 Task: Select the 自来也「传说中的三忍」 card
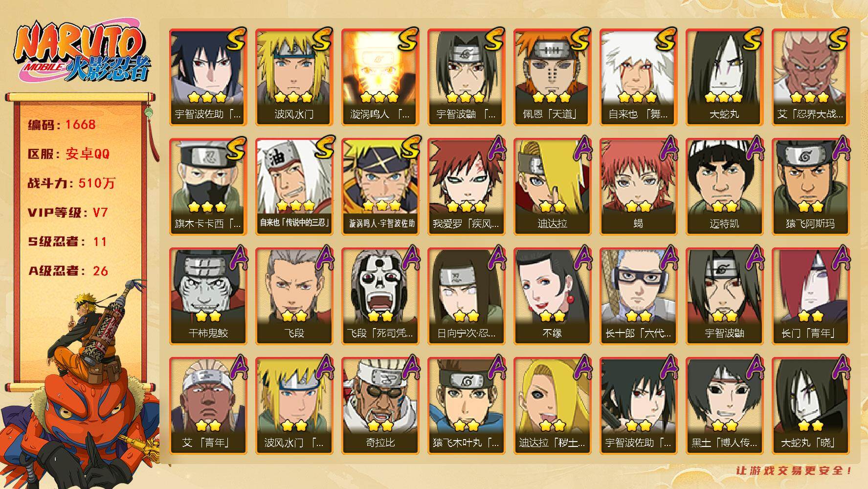(x=294, y=187)
